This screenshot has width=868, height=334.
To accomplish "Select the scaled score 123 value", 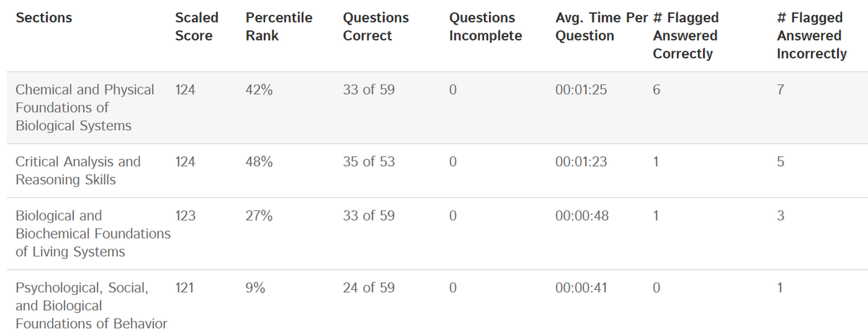I will pyautogui.click(x=185, y=215).
